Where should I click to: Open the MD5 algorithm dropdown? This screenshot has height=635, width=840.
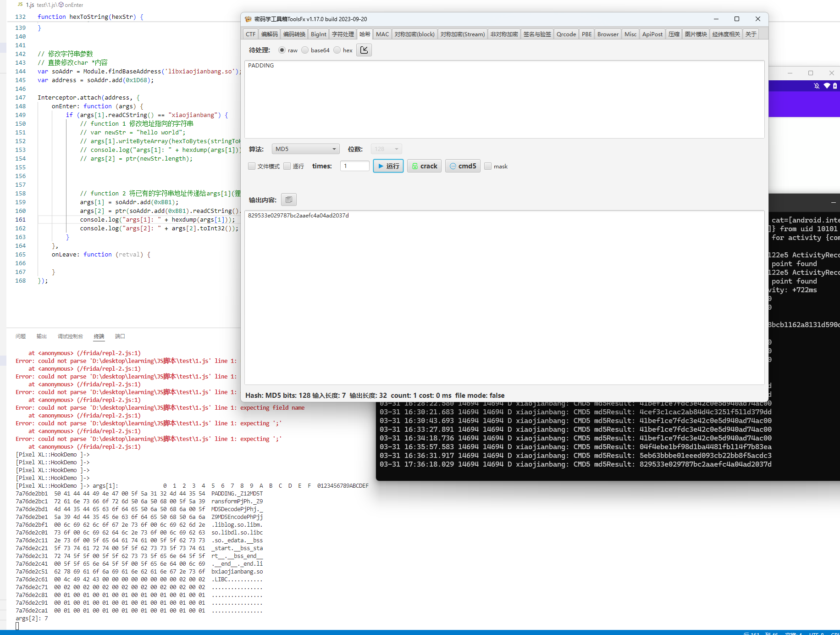tap(305, 149)
